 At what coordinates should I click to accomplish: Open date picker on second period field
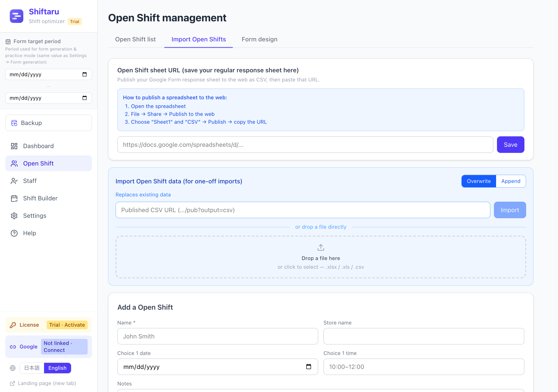point(84,98)
